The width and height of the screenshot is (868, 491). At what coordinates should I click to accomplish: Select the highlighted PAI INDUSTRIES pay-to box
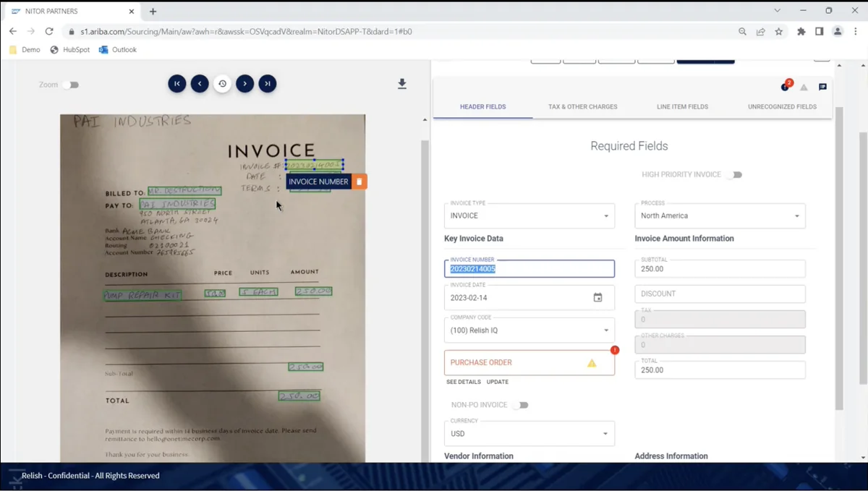[178, 204]
